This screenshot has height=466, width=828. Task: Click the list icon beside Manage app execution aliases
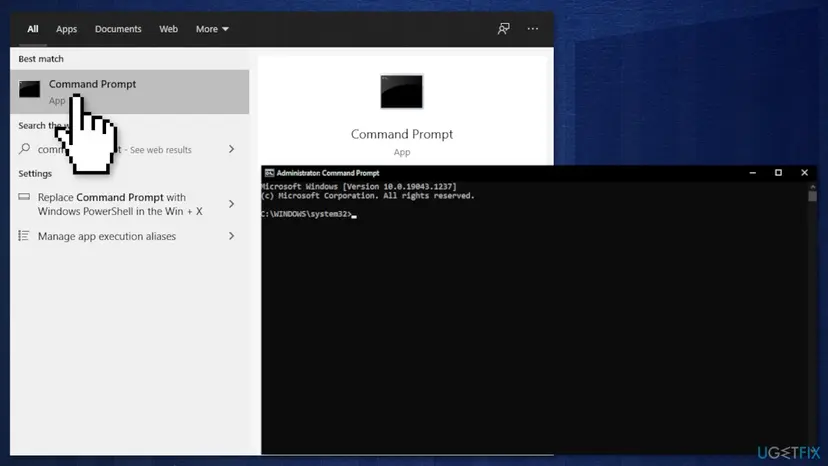click(x=24, y=236)
